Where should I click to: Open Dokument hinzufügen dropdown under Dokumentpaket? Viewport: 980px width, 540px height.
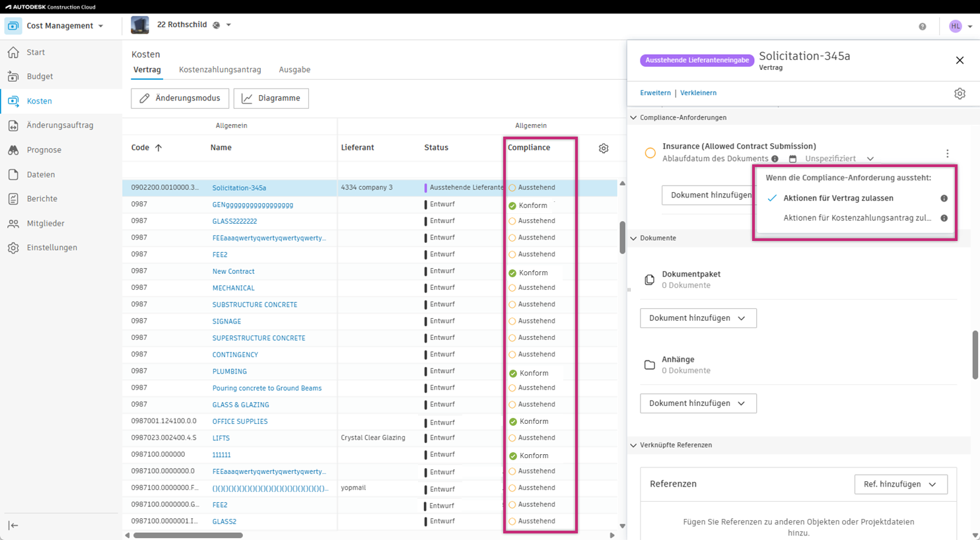coord(698,318)
